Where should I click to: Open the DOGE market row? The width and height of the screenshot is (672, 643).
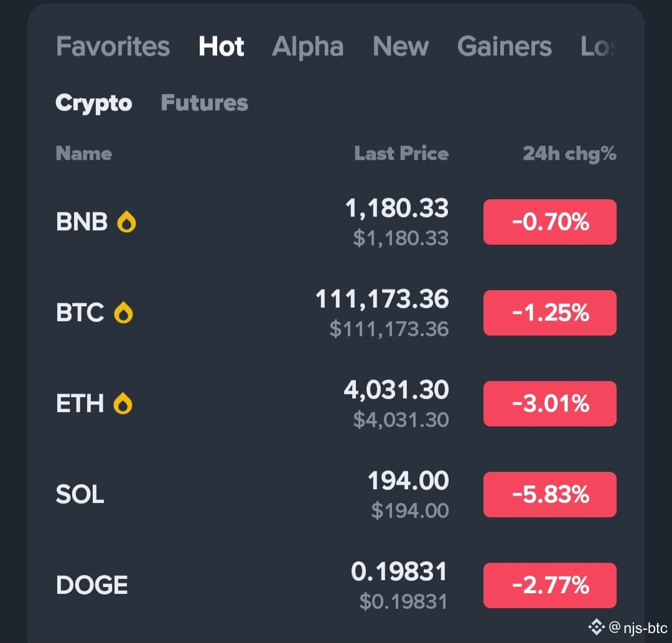(x=91, y=584)
